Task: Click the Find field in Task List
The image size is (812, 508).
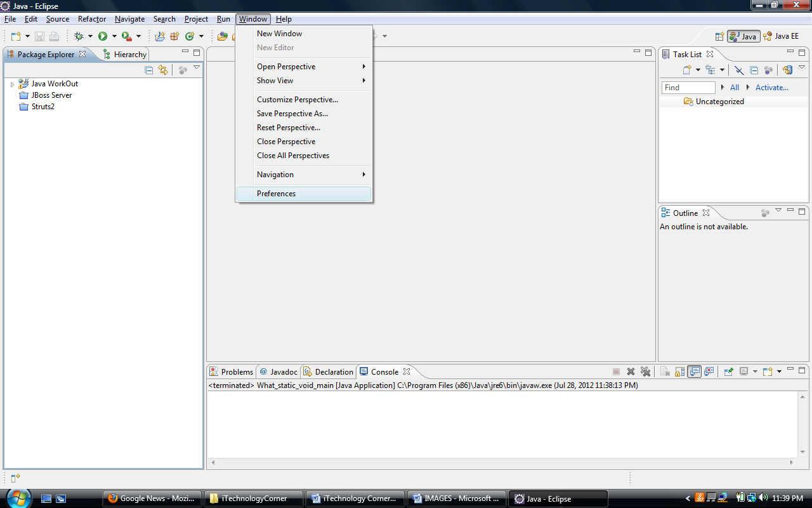Action: click(x=688, y=87)
